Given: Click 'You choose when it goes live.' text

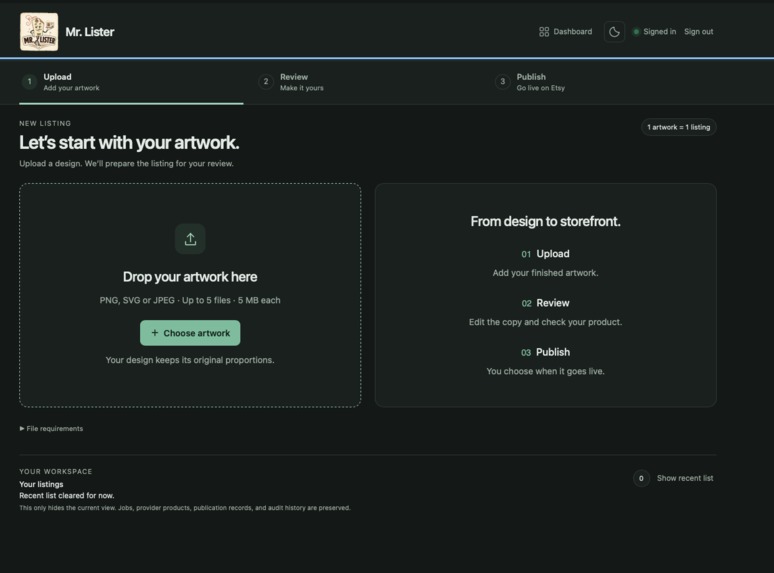Looking at the screenshot, I should coord(545,371).
